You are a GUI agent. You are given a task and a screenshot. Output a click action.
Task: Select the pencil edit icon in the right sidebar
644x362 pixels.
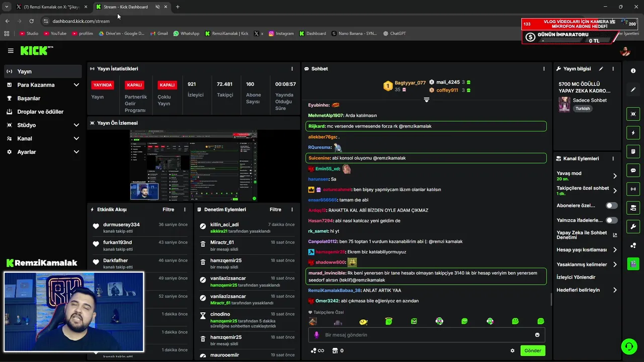pos(633,89)
